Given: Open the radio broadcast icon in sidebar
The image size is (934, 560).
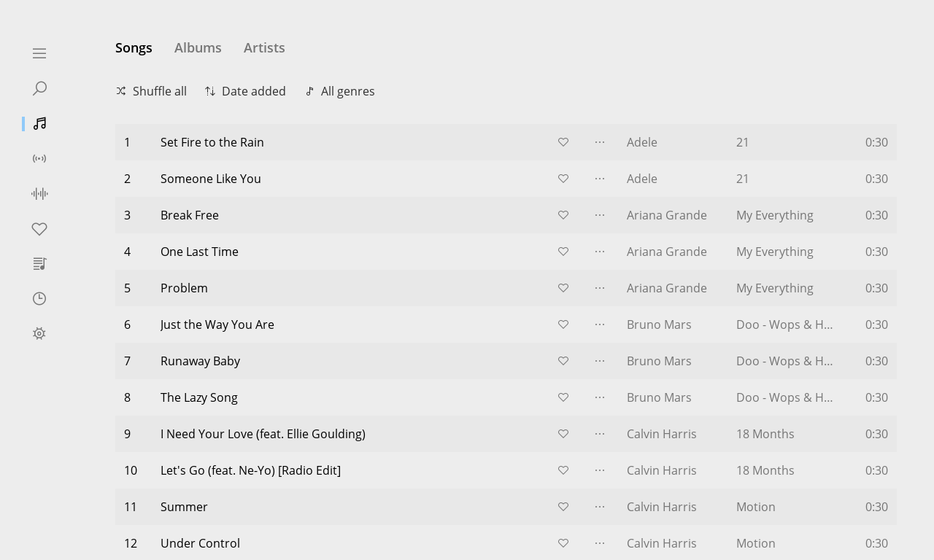Looking at the screenshot, I should click(39, 158).
